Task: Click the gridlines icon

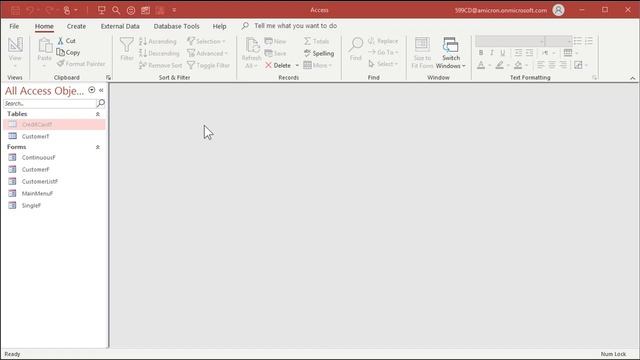Action: (x=568, y=53)
